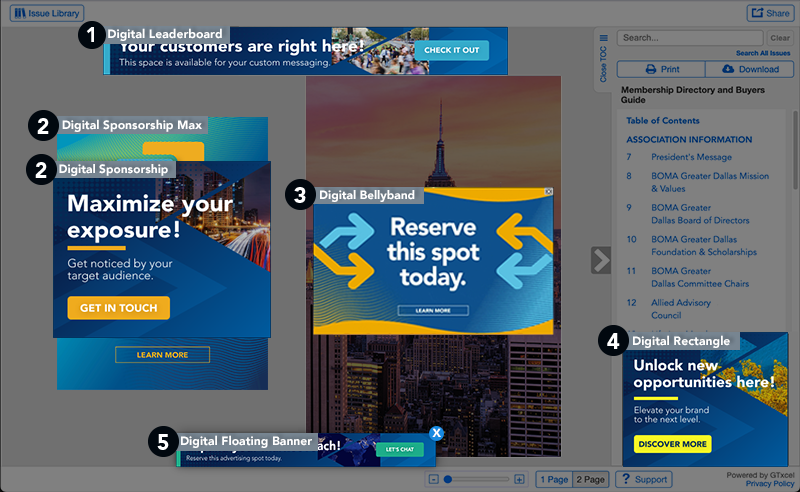The width and height of the screenshot is (800, 492).
Task: Click the Share icon button
Action: pos(769,13)
